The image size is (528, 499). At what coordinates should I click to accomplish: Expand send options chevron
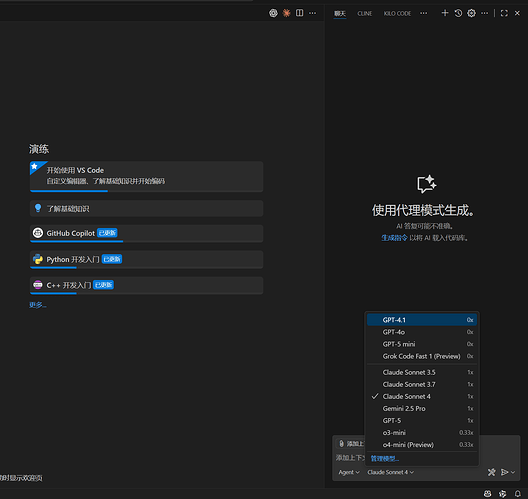click(513, 472)
